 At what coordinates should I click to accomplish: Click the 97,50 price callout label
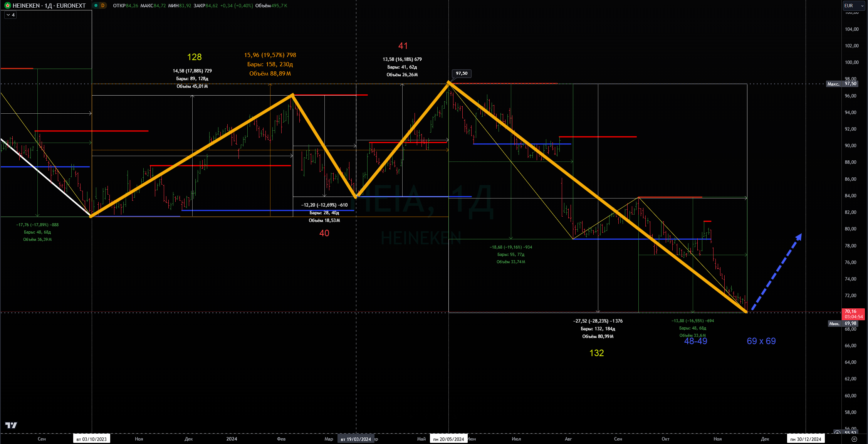coord(462,73)
